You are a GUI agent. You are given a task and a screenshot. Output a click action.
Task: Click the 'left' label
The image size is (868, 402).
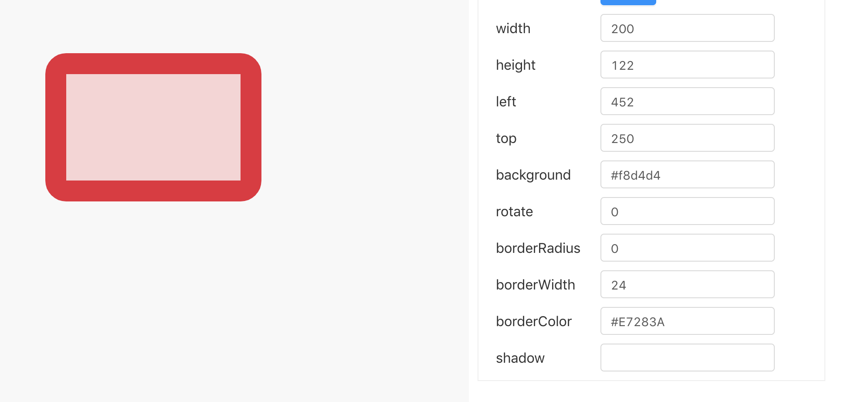click(x=506, y=102)
